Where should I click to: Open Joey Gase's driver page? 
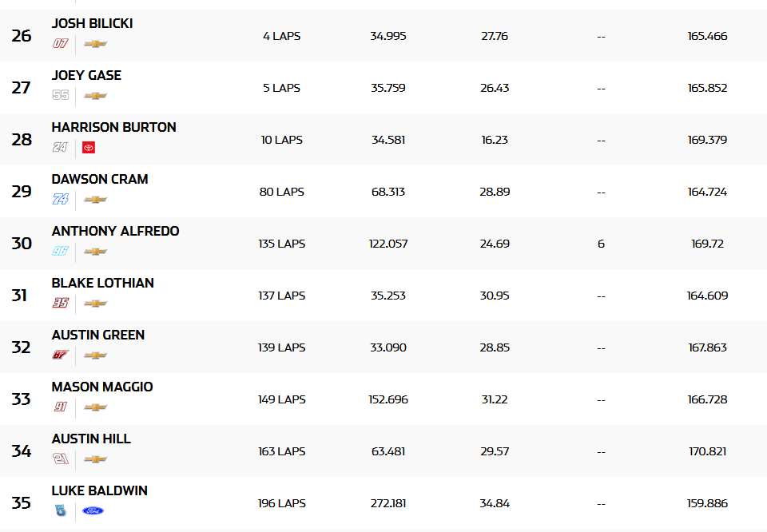86,76
